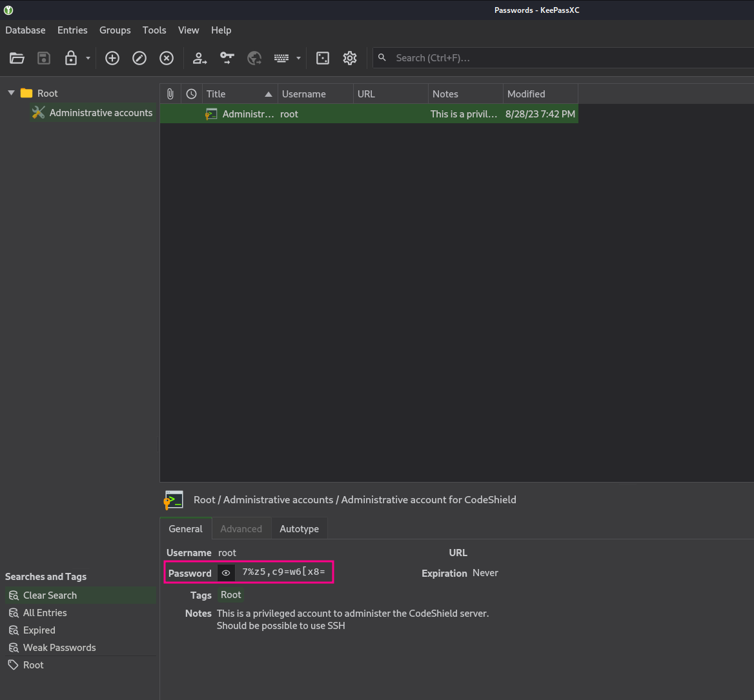Screen dimensions: 754x700
Task: Sort entries by Notes column
Action: coord(465,94)
